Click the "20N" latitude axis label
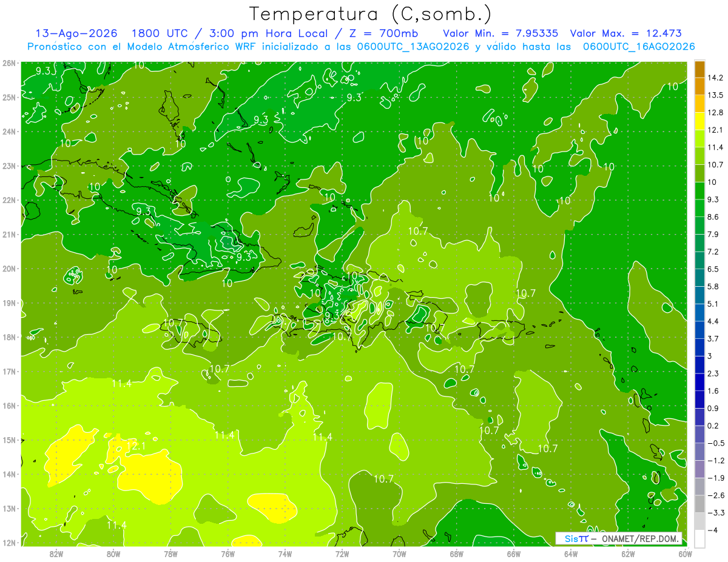Viewport: 728px width, 562px height. tap(8, 269)
